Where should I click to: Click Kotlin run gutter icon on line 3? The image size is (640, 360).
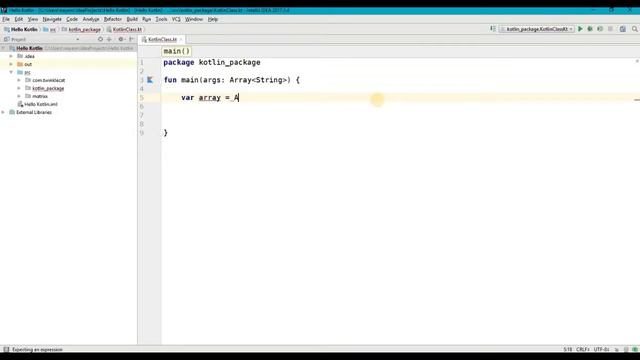(150, 80)
